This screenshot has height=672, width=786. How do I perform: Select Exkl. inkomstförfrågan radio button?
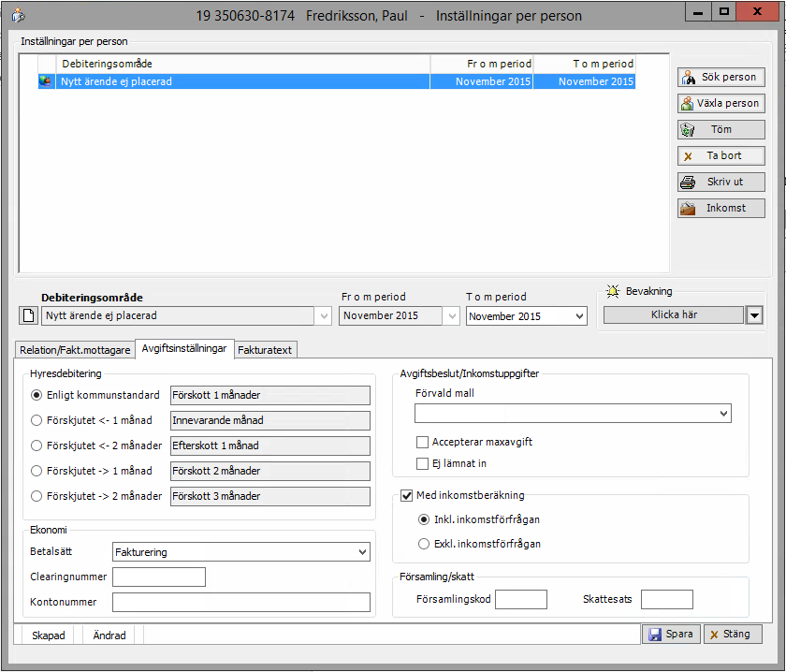[424, 544]
